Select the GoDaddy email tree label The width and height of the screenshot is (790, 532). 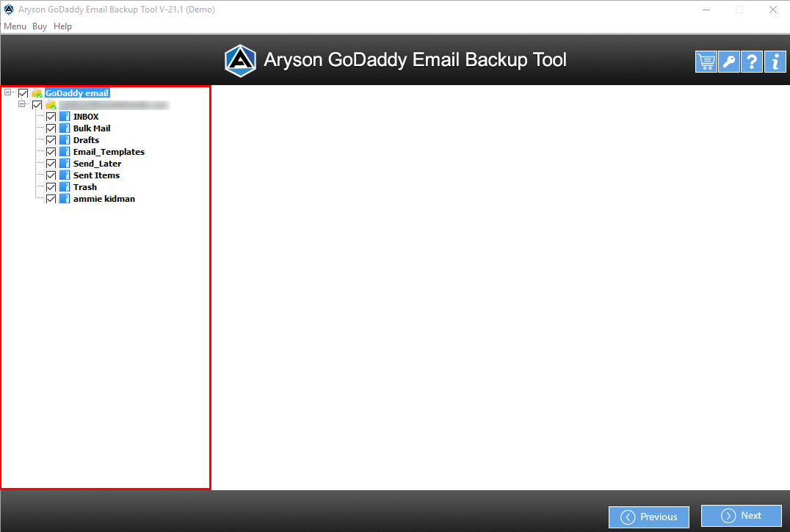tap(77, 93)
